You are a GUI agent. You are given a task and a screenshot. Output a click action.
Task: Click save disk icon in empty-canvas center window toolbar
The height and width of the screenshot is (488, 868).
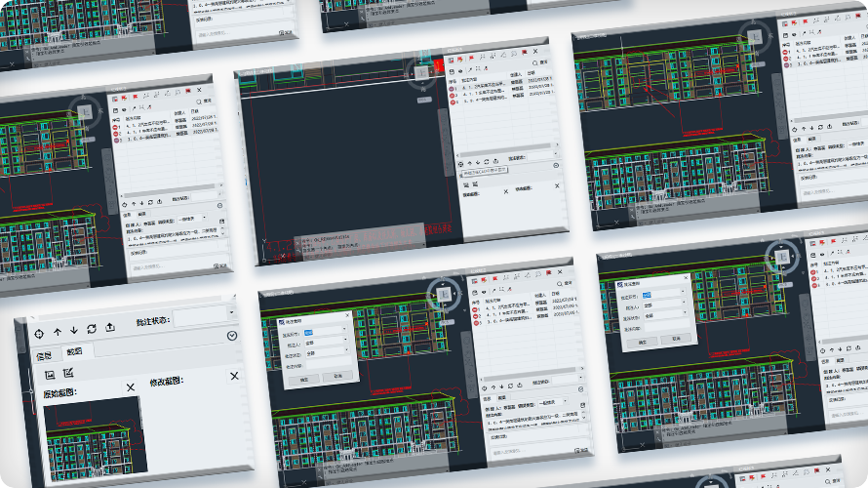click(452, 72)
